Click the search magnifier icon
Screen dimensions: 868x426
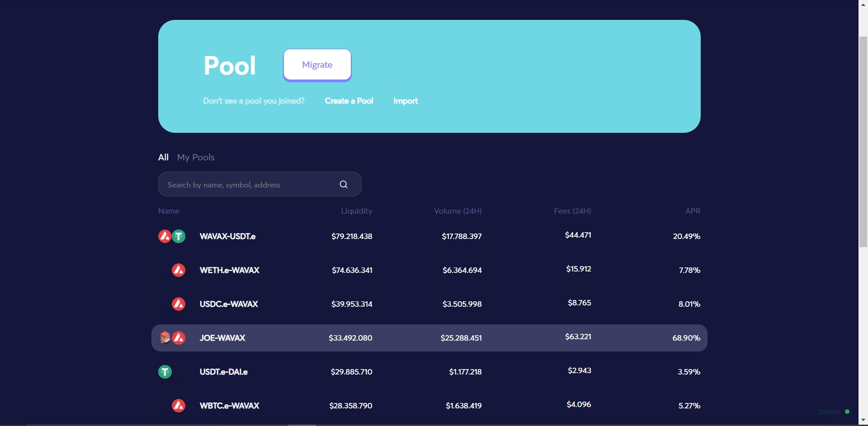point(344,184)
